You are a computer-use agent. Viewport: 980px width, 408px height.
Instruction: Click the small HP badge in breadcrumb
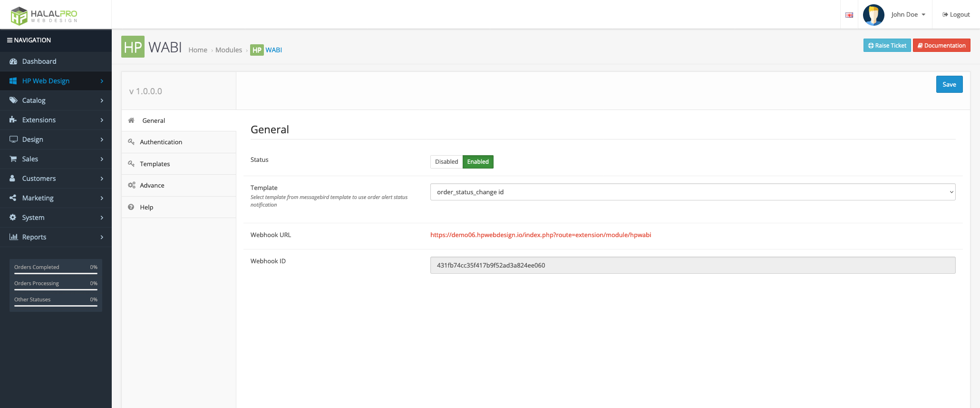[x=257, y=50]
